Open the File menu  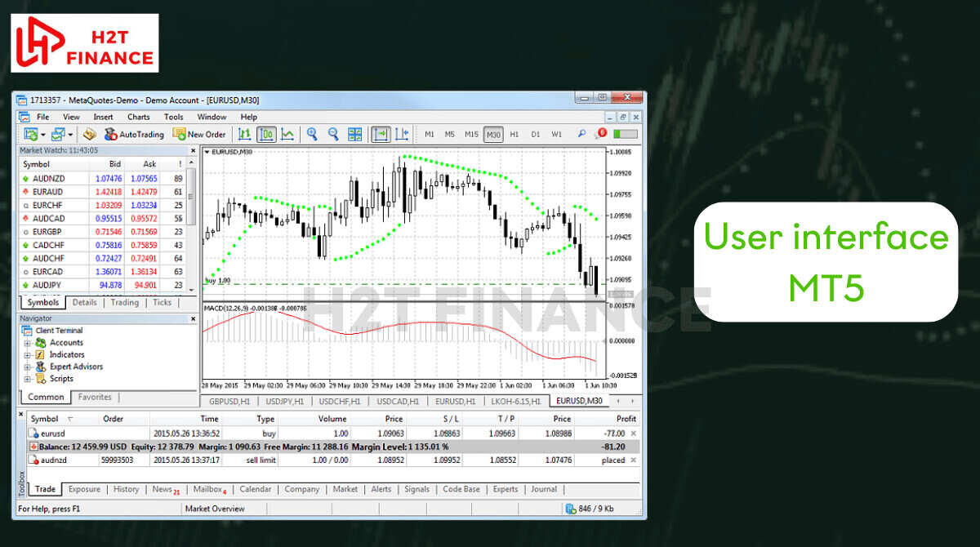(x=43, y=117)
